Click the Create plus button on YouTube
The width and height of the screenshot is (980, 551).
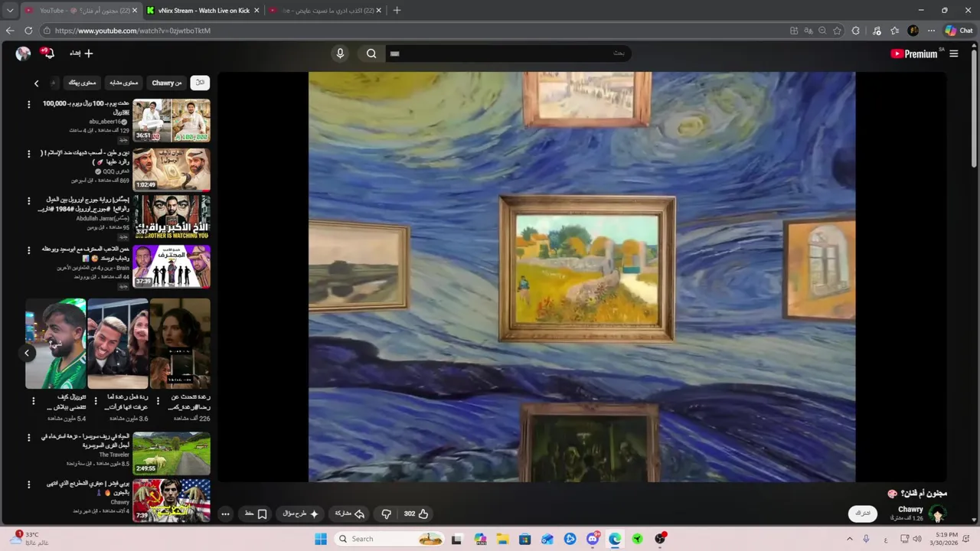tap(81, 54)
